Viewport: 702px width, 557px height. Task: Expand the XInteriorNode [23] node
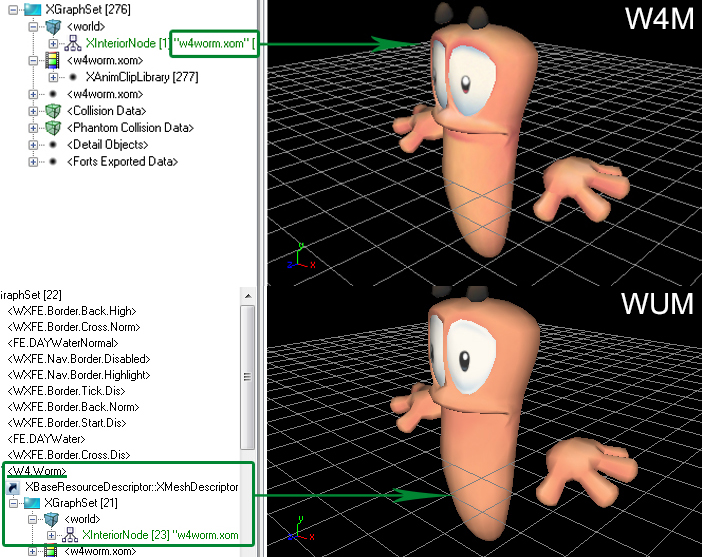pyautogui.click(x=51, y=536)
